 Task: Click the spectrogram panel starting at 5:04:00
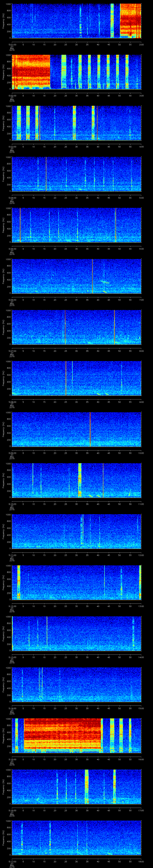[77, 174]
